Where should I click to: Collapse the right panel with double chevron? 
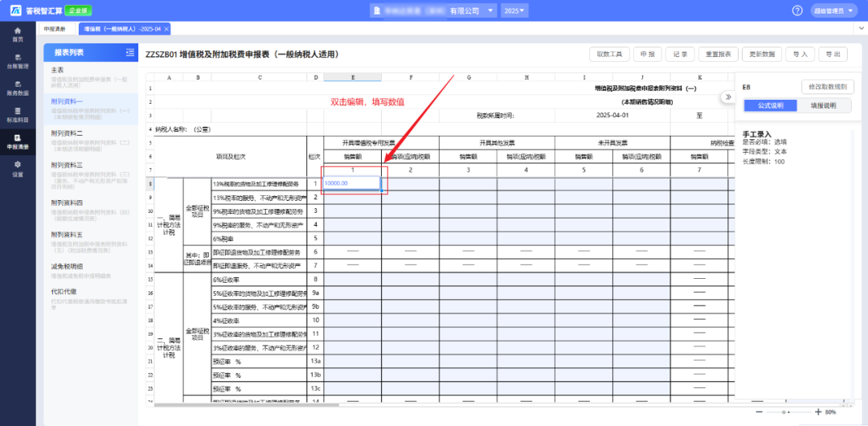coord(728,96)
